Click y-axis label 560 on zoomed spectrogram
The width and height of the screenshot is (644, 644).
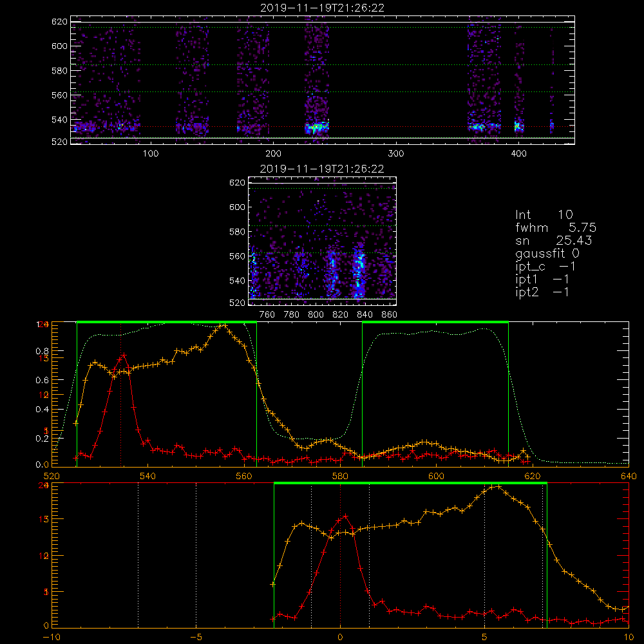[238, 256]
